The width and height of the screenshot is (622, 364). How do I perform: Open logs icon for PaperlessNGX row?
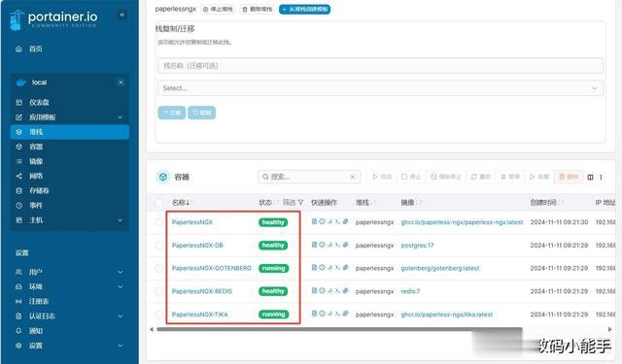click(314, 221)
